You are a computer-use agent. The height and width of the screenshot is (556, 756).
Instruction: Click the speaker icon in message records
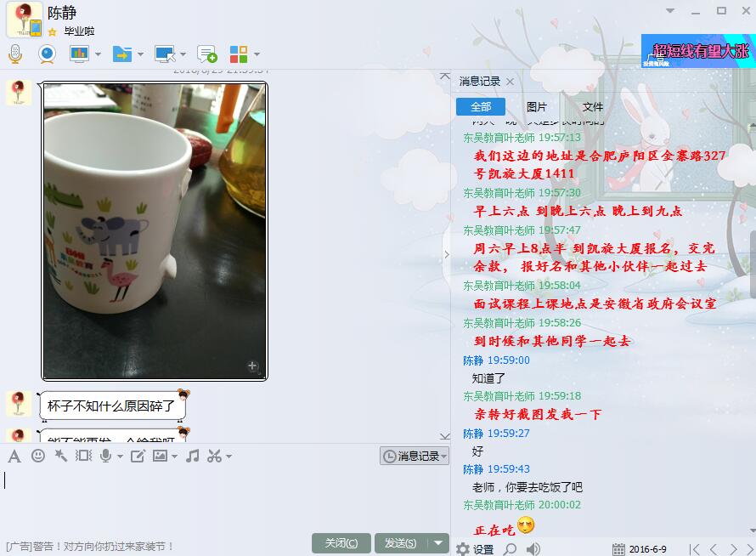[533, 548]
